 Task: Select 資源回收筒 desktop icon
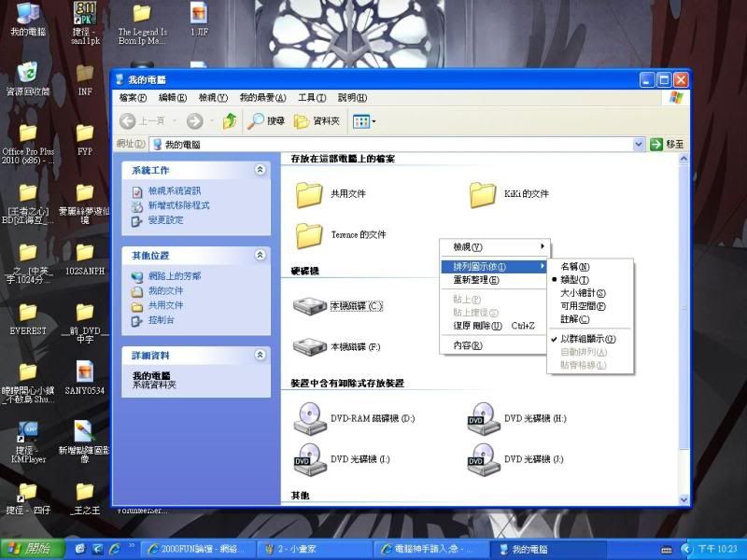(28, 79)
